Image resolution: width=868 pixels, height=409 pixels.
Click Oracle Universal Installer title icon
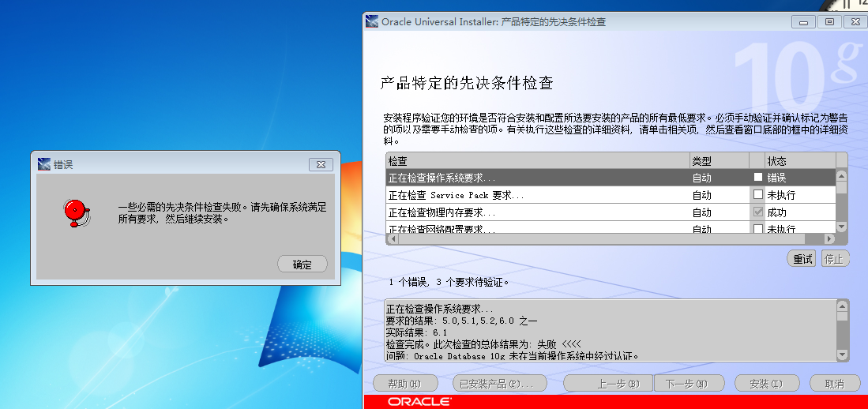(372, 22)
